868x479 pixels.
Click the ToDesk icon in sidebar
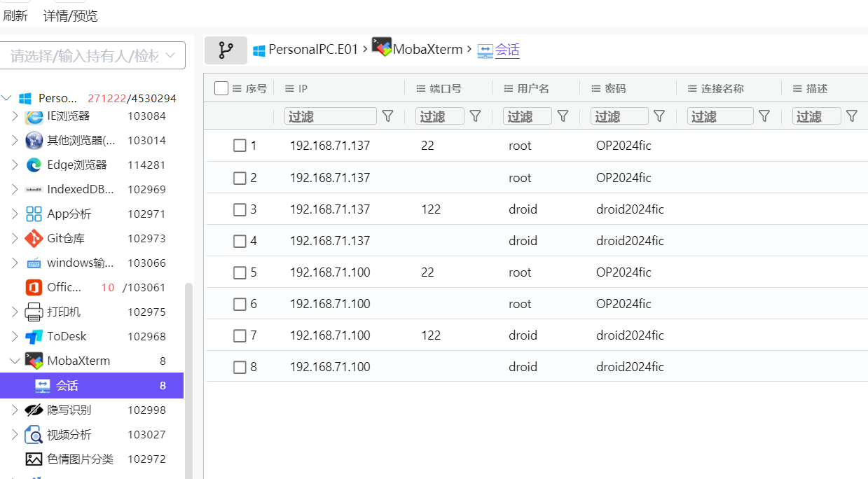tap(34, 337)
